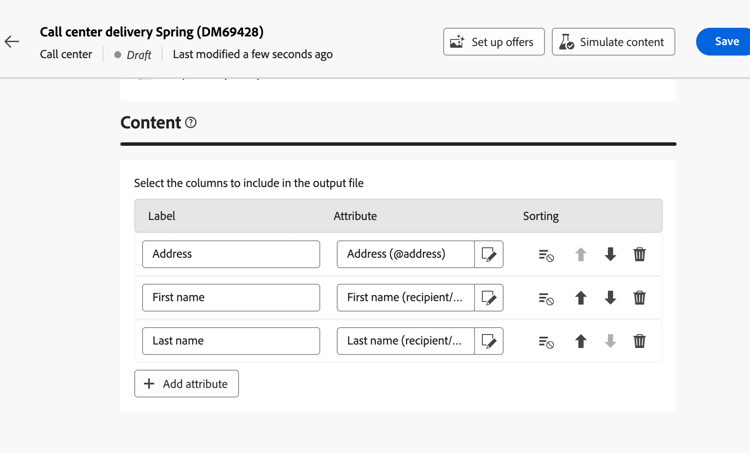Click the Simulate content button
This screenshot has height=453, width=750.
(x=613, y=42)
